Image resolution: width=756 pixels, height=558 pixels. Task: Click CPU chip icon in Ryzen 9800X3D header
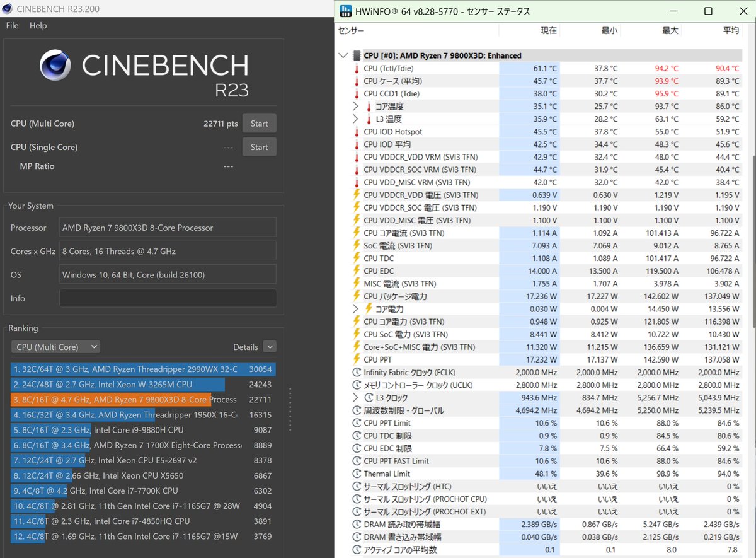357,55
